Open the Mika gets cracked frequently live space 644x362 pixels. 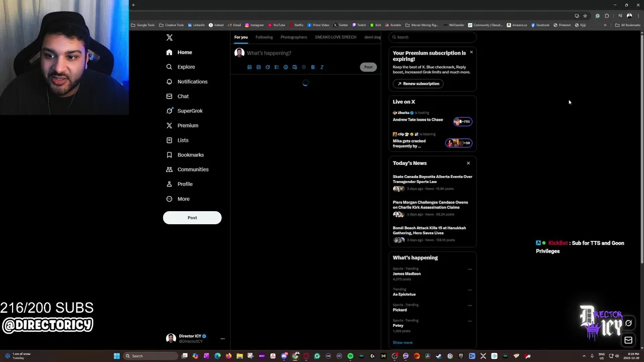point(432,140)
